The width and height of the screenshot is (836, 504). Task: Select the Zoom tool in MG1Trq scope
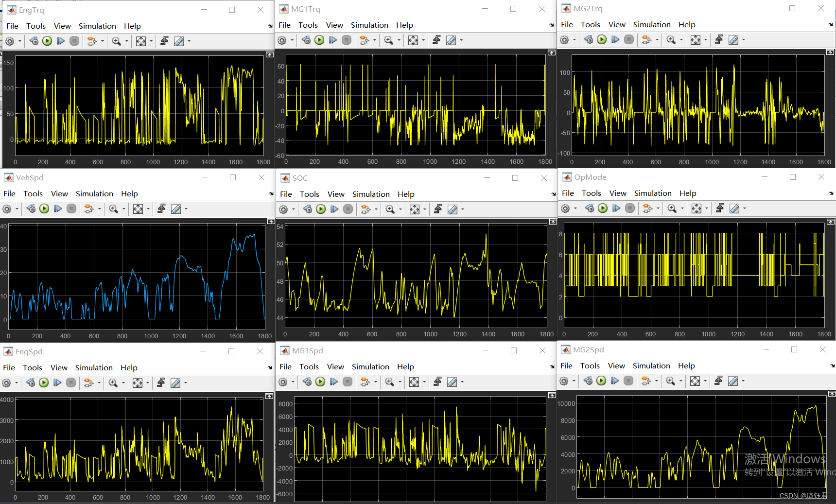coord(388,40)
